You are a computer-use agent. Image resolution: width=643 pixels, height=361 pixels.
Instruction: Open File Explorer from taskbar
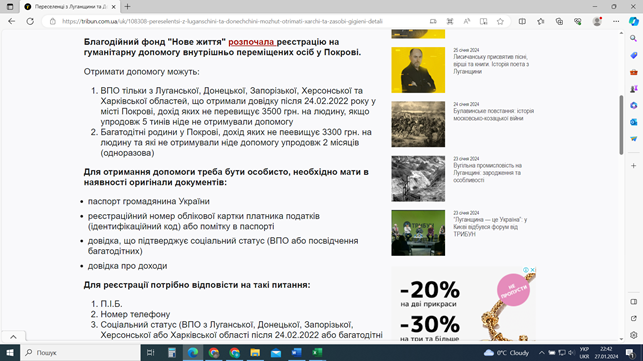coord(255,352)
